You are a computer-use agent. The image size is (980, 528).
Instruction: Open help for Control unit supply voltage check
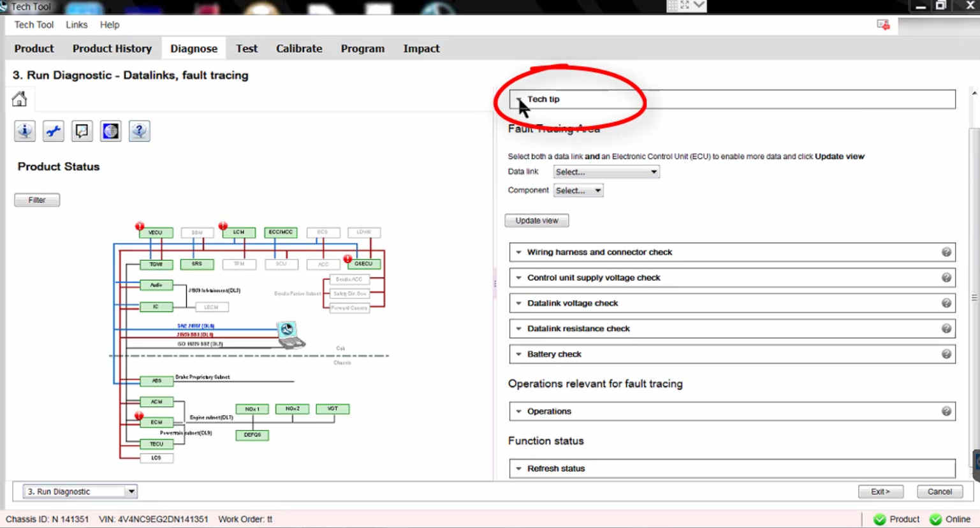946,277
